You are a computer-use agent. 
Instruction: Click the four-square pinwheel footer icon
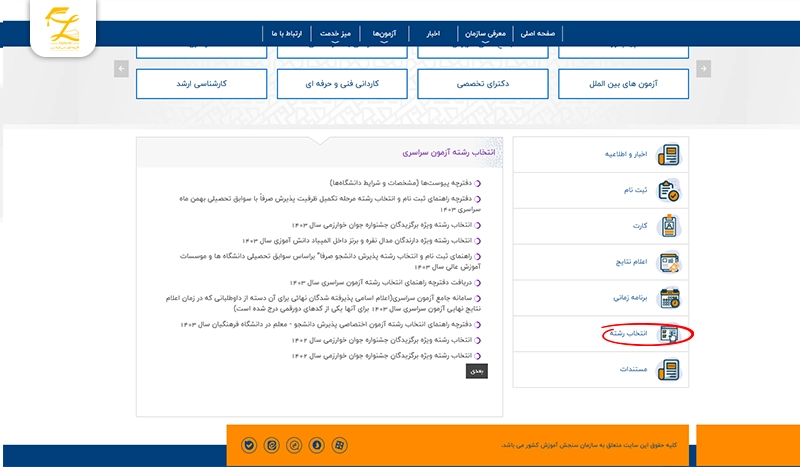(339, 445)
